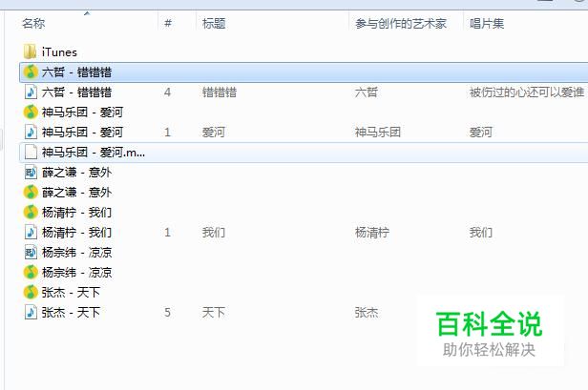The height and width of the screenshot is (390, 588).
Task: Click the music-note file icon of 神马乐团 - 爱河
Action: pos(31,132)
